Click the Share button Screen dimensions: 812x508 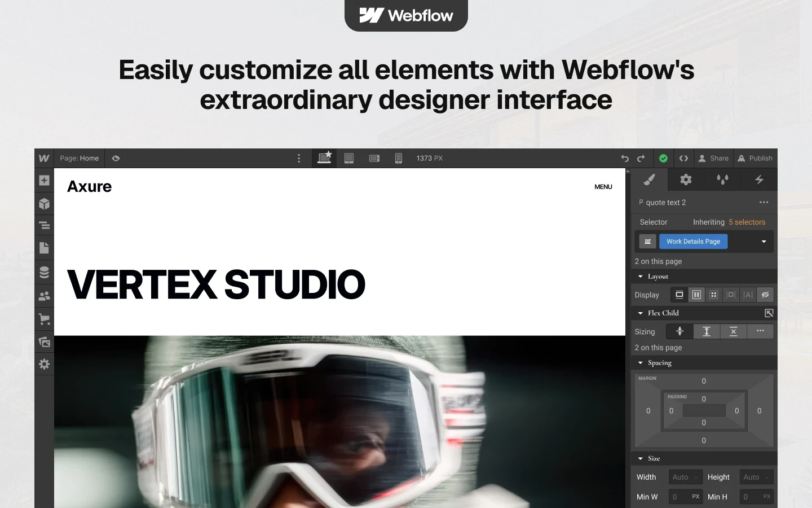coord(713,159)
